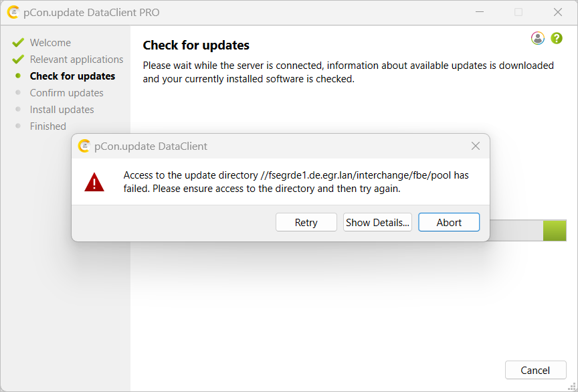Click the pCon logo in the dialog title

pyautogui.click(x=84, y=146)
